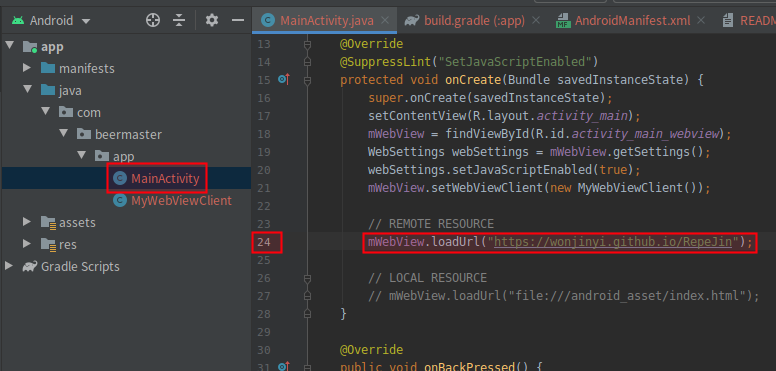Toggle code fold marker at line 26
Viewport: 776px width, 371px height.
pos(307,278)
